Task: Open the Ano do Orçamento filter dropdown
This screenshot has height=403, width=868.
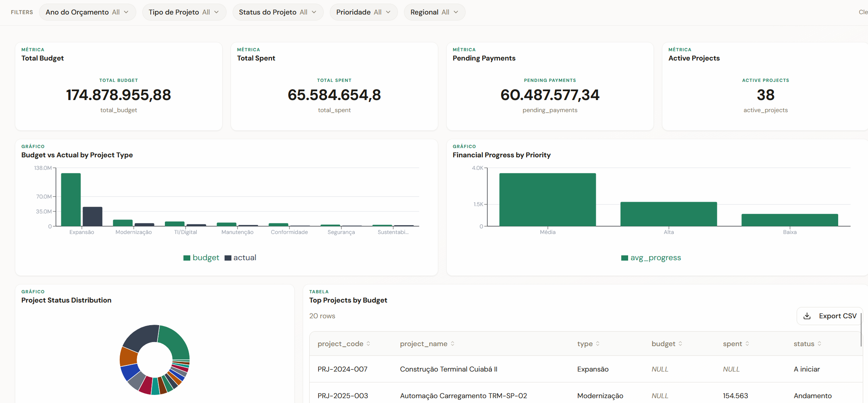Action: tap(87, 12)
